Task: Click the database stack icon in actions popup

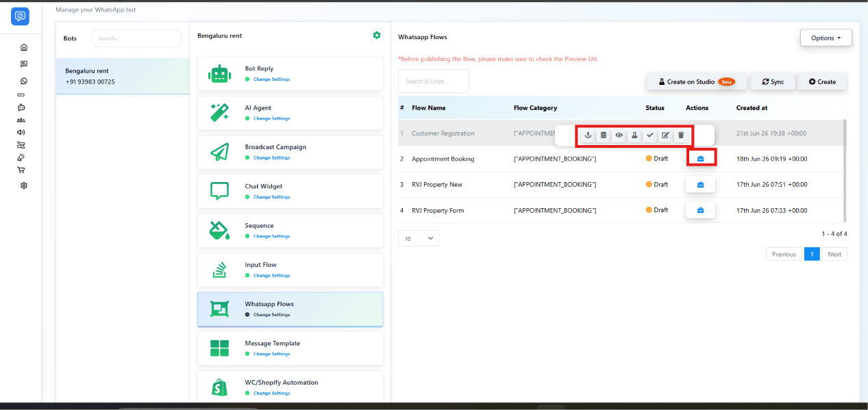Action: point(603,136)
